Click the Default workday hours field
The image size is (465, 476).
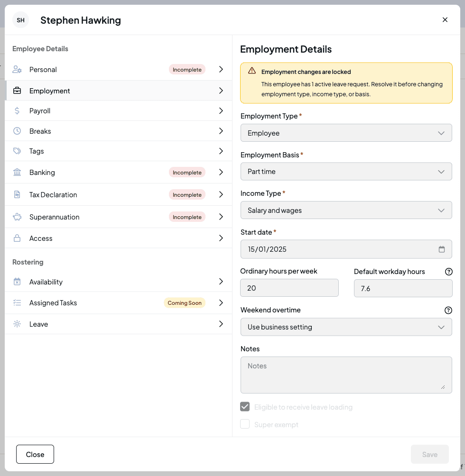tap(403, 288)
